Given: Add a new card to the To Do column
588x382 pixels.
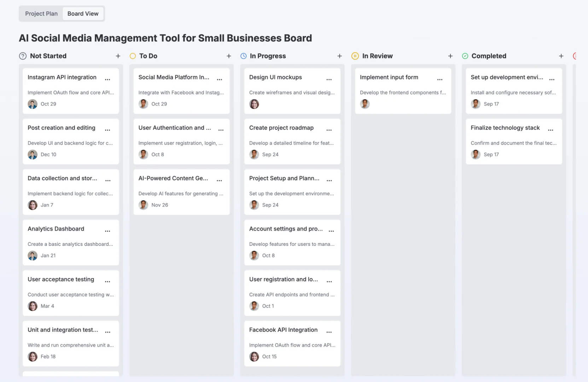Looking at the screenshot, I should tap(229, 56).
